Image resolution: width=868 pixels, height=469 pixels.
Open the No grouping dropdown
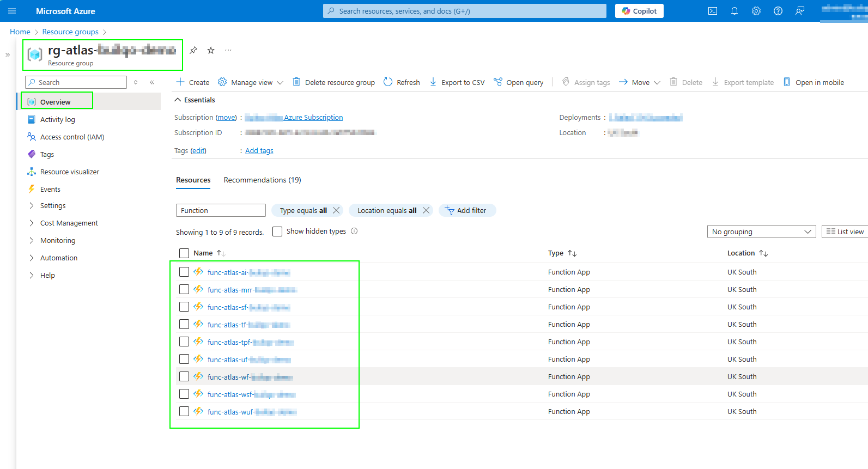point(761,232)
